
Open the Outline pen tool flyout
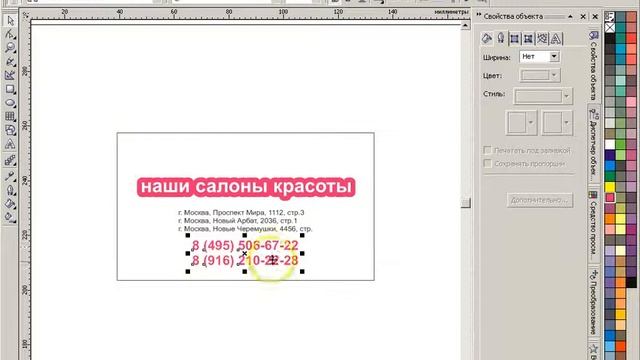[x=10, y=190]
